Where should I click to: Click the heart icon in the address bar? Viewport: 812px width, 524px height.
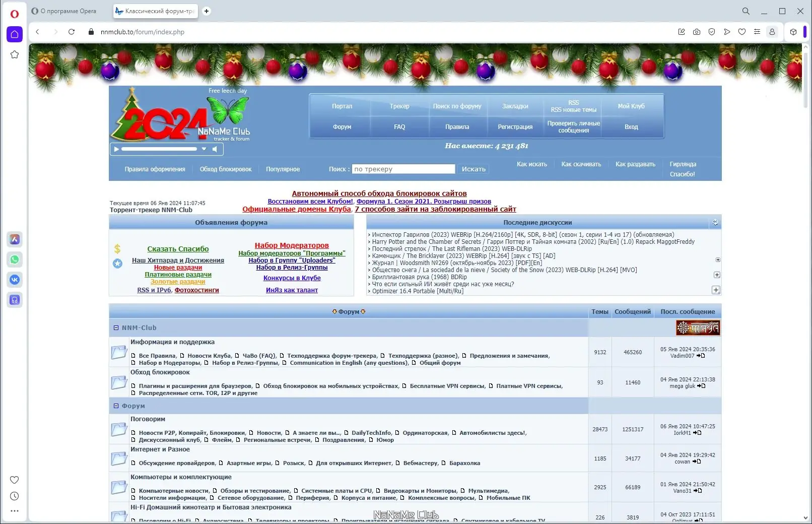(x=742, y=32)
